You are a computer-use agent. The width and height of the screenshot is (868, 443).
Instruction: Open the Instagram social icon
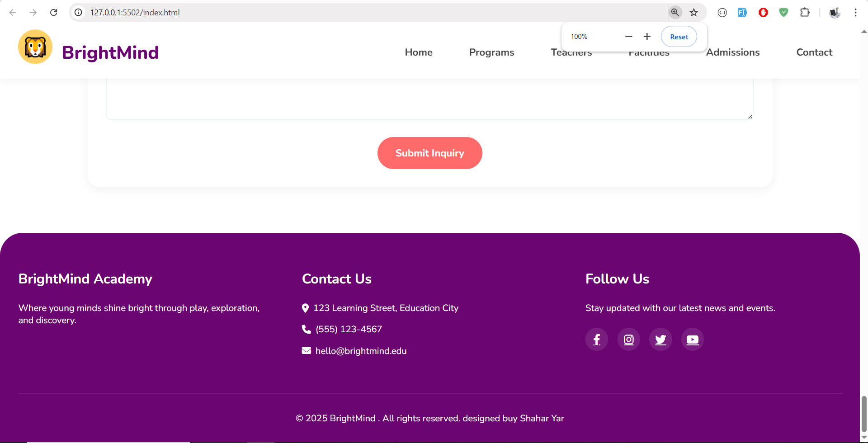[629, 339]
